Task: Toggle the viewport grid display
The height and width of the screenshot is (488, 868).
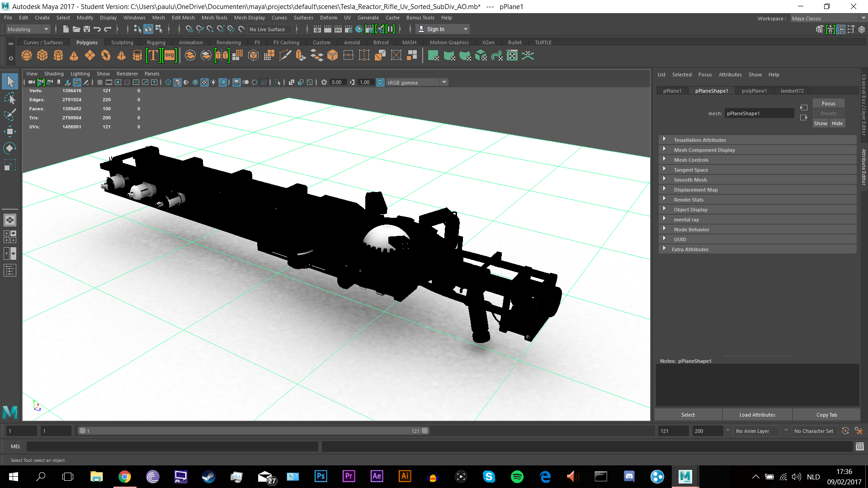Action: click(x=100, y=82)
